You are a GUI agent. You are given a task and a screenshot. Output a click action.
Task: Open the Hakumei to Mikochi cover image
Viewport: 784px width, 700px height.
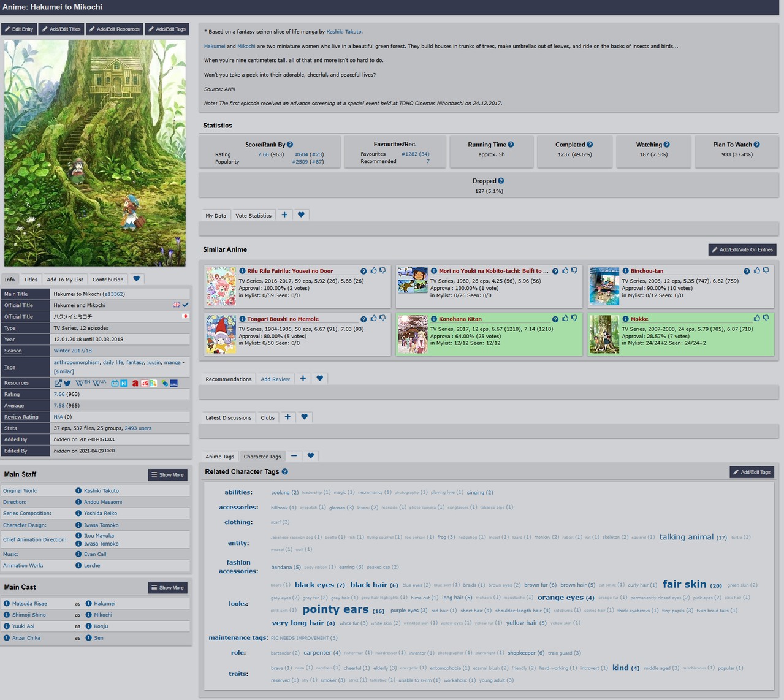(95, 153)
